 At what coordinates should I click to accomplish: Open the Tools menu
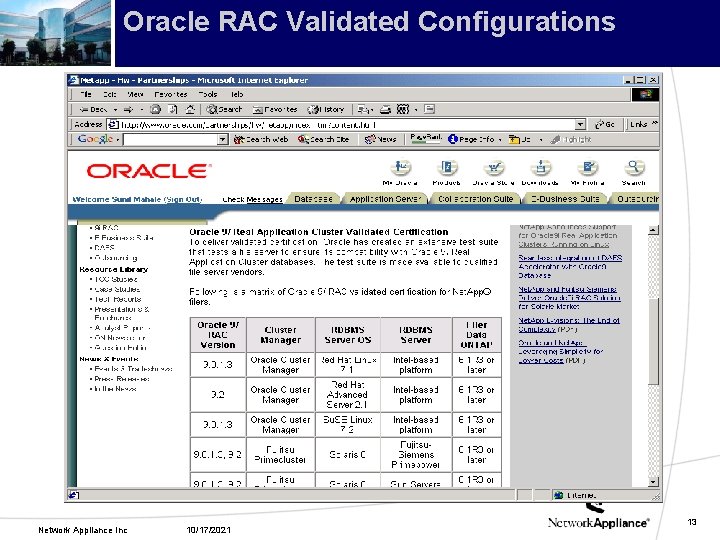click(x=208, y=94)
